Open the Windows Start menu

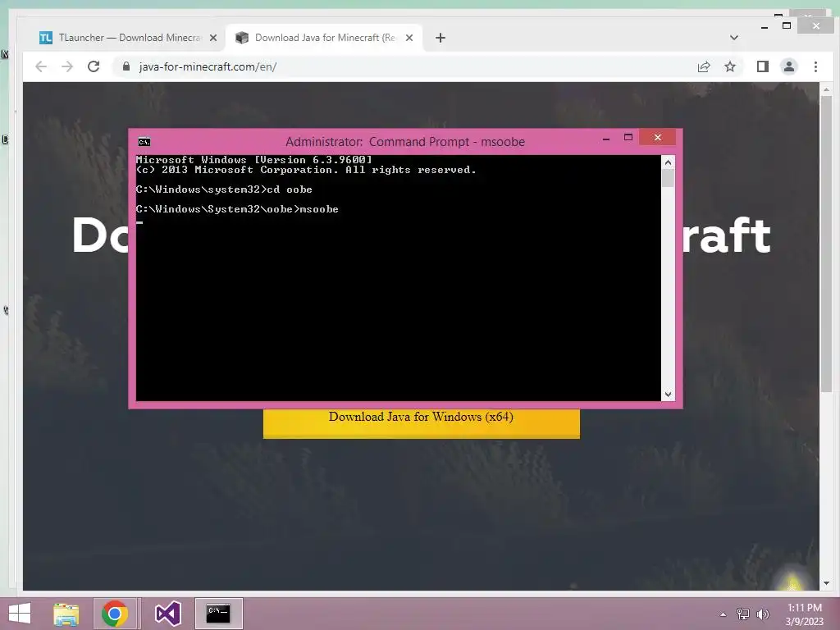click(20, 614)
